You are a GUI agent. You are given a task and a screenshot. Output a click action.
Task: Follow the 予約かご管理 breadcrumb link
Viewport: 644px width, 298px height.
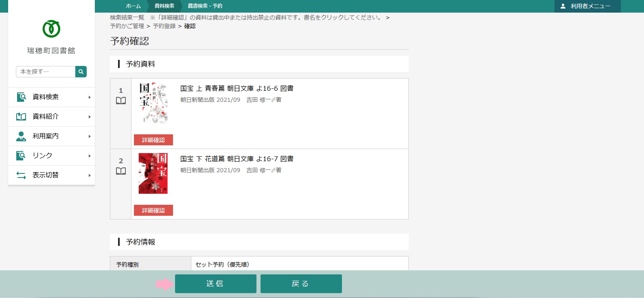click(127, 26)
